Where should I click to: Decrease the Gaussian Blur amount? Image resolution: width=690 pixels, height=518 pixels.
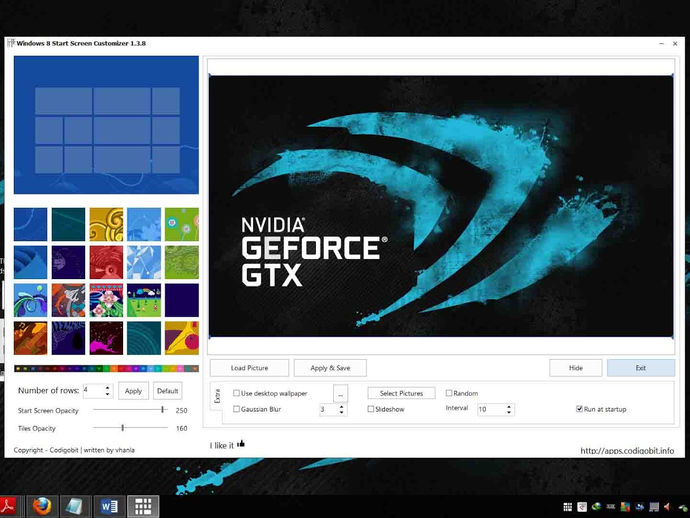pos(341,412)
